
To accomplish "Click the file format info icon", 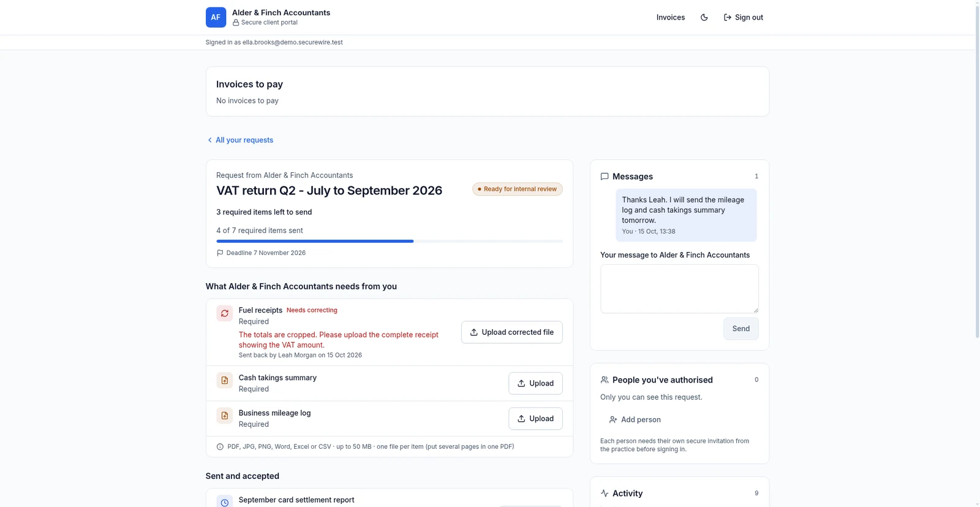I will pyautogui.click(x=220, y=447).
